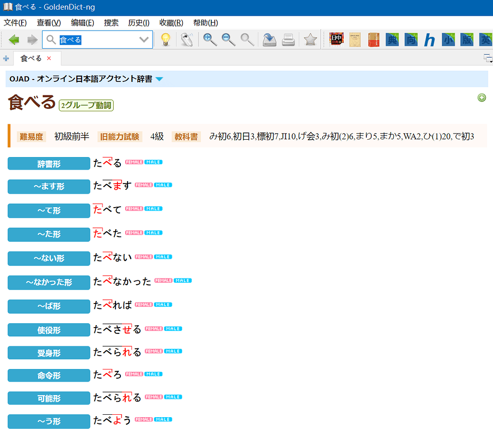Viewport: 493px width, 448px height.
Task: Open a new tab with the plus icon
Action: click(6, 58)
